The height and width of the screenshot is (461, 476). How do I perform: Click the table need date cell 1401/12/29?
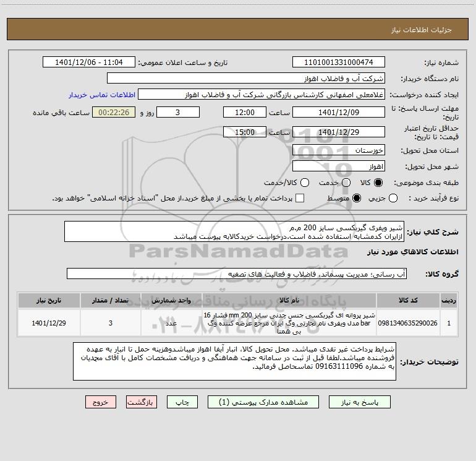(49, 323)
